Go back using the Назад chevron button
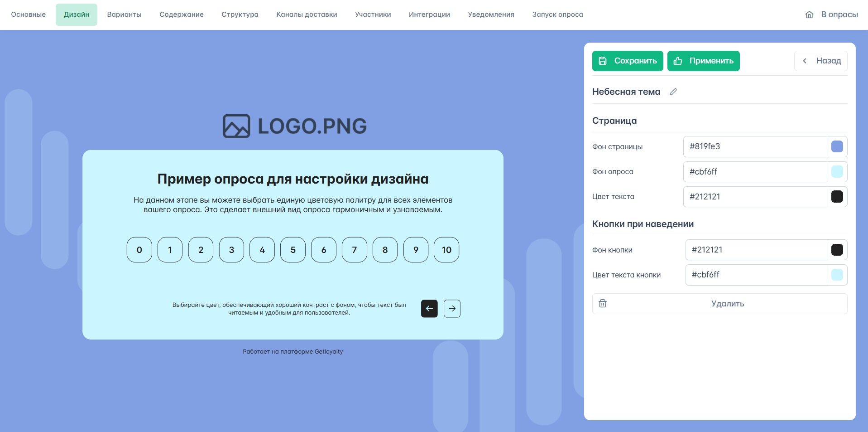 820,61
